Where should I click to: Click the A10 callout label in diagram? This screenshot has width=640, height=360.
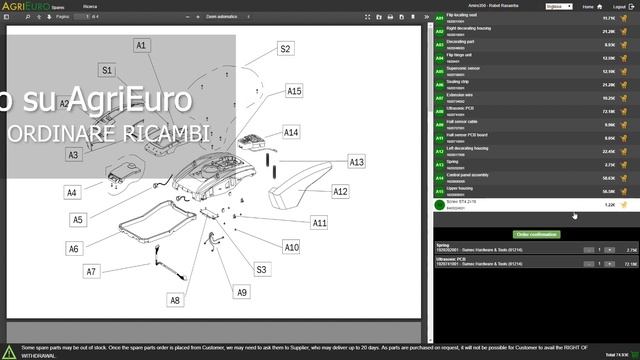[x=291, y=247]
